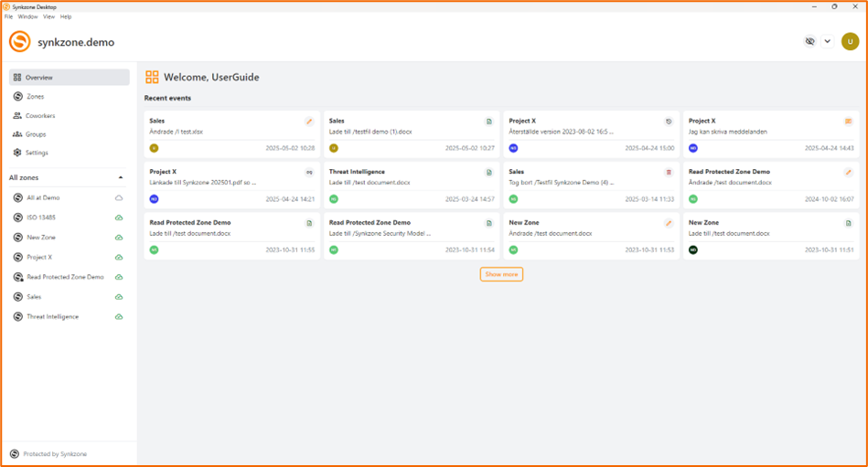Click cloud sync icon beside ISO 13485
The width and height of the screenshot is (868, 467).
pos(119,218)
